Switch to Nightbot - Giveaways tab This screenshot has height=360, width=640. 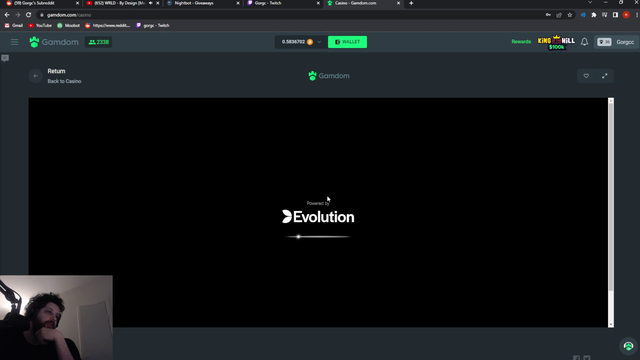[203, 3]
